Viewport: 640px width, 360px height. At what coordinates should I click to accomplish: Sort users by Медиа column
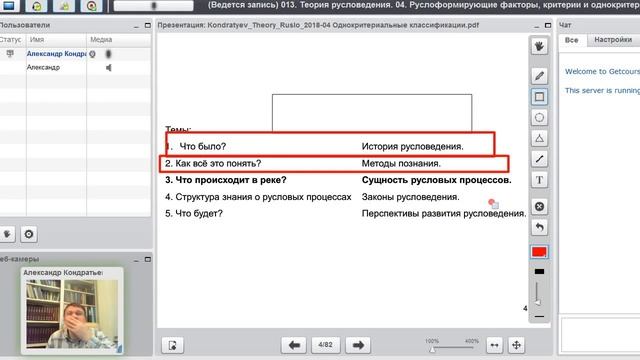(x=118, y=40)
